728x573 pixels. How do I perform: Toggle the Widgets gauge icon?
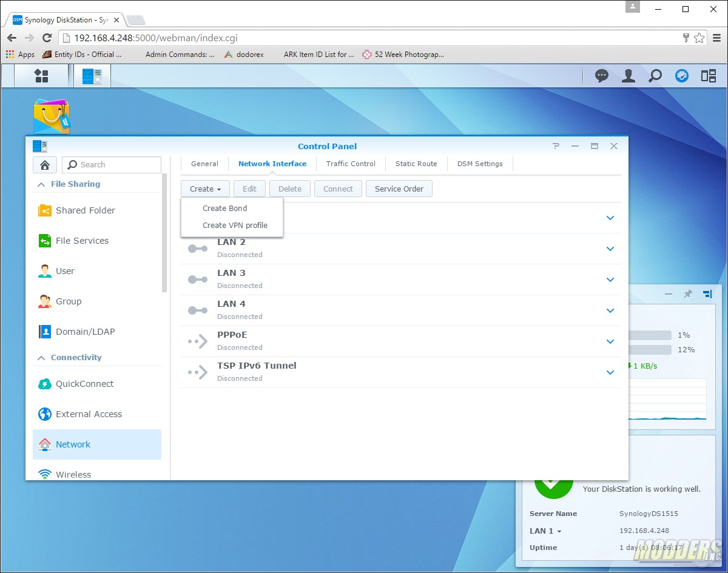(682, 76)
